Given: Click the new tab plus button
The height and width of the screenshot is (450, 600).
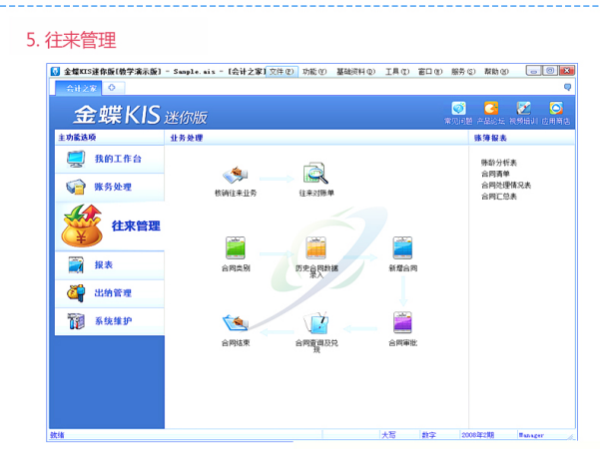Looking at the screenshot, I should coord(112,88).
